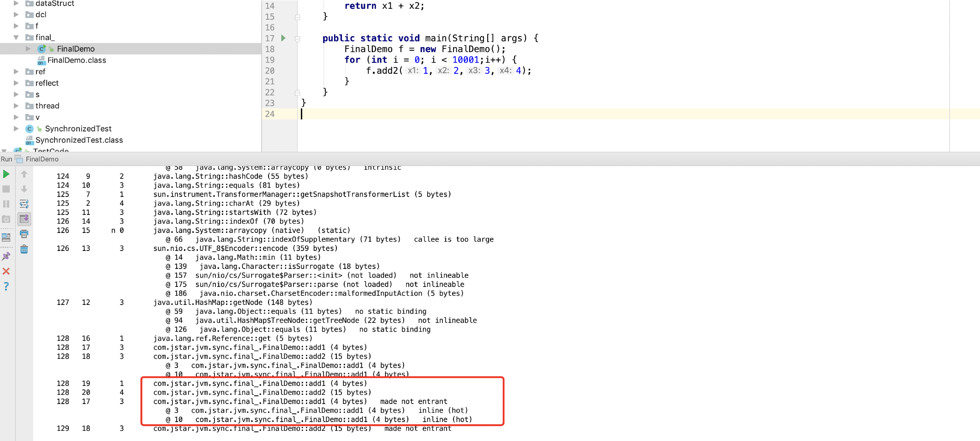Click the Run tool window label

coord(6,159)
